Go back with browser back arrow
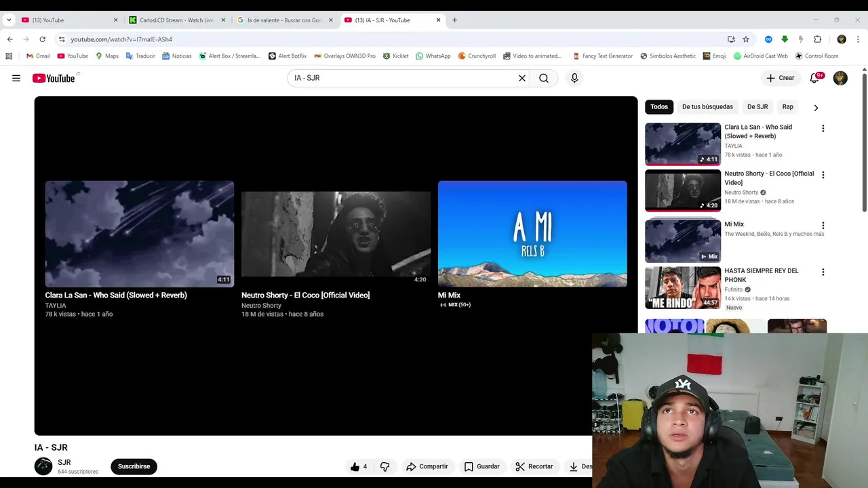The height and width of the screenshot is (488, 868). (9, 39)
